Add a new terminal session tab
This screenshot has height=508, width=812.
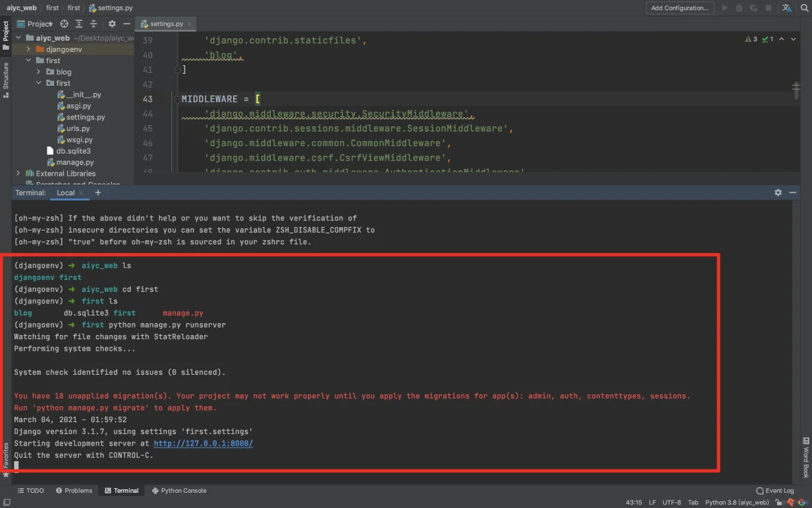click(98, 192)
